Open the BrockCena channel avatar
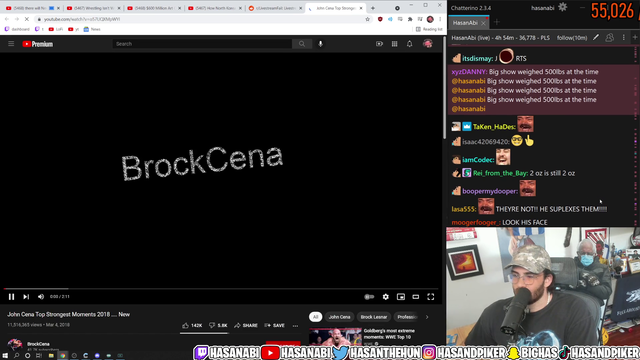640x360 pixels. 15,344
